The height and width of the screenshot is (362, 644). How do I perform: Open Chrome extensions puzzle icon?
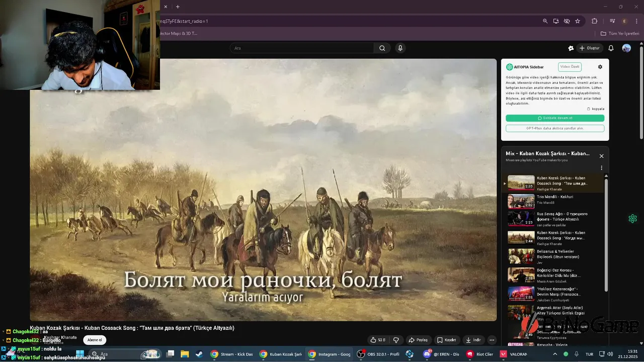(x=594, y=21)
